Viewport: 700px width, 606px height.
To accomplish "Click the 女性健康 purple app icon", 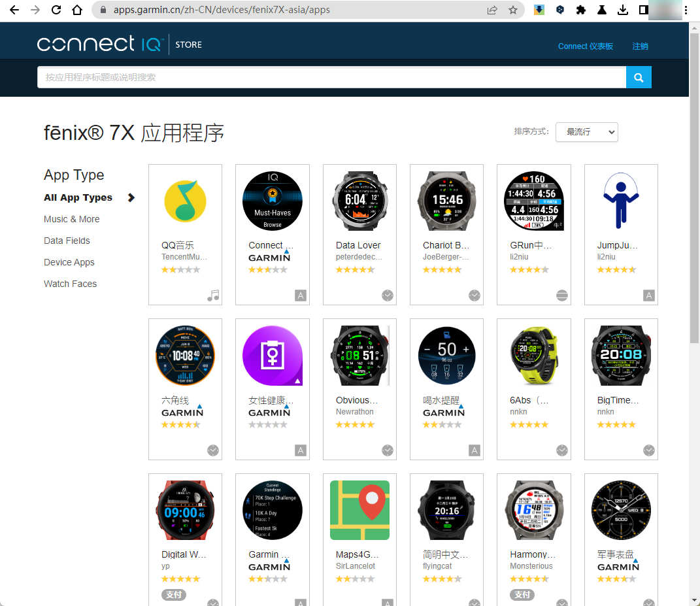I will (x=272, y=356).
